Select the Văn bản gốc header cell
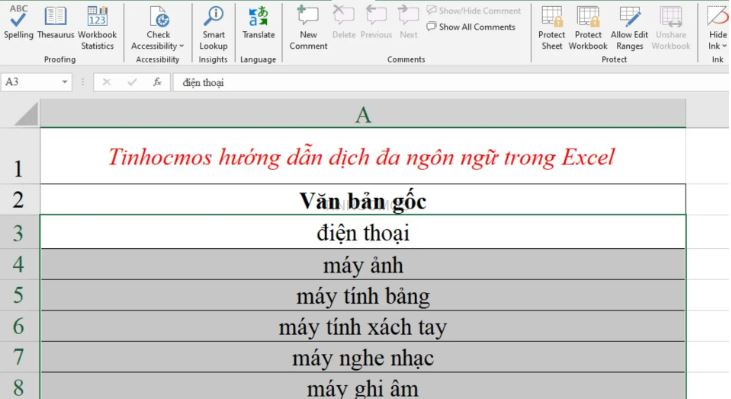This screenshot has width=731, height=399. (x=363, y=200)
